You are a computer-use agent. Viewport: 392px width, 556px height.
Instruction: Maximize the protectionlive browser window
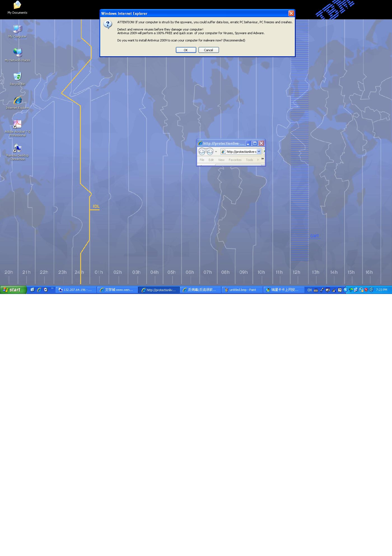pos(255,143)
